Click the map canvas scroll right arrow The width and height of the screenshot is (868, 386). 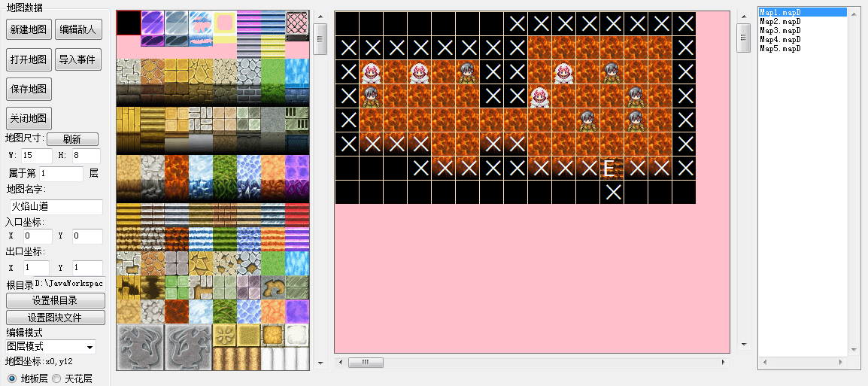click(723, 362)
